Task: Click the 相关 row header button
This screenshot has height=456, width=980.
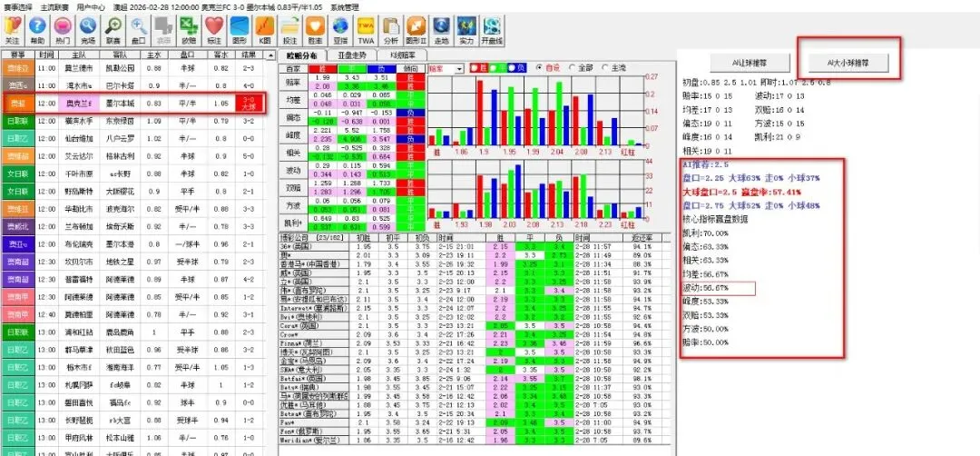Action: click(292, 152)
